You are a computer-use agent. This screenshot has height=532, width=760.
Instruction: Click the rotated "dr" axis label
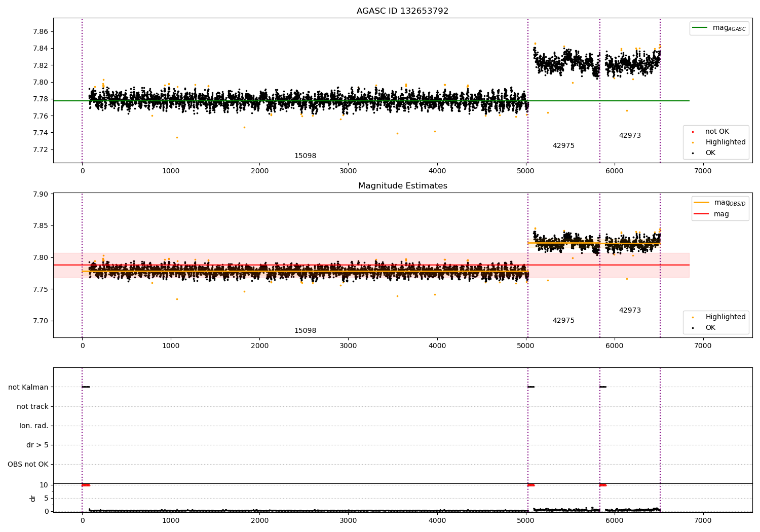pyautogui.click(x=33, y=498)
